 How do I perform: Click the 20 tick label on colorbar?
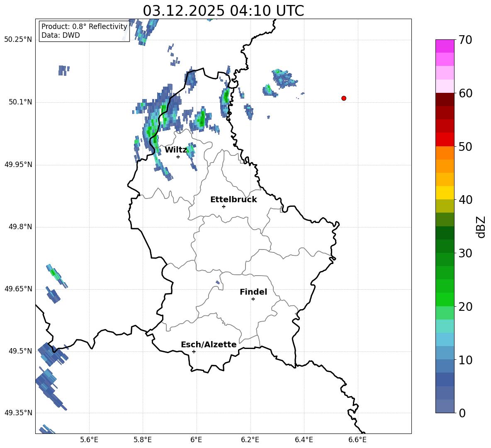[x=465, y=307]
